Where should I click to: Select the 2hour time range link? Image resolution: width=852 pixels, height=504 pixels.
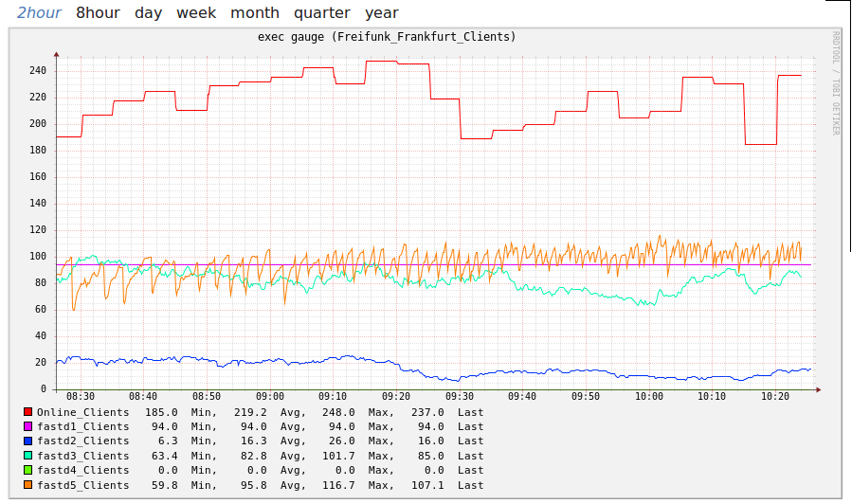click(x=39, y=13)
